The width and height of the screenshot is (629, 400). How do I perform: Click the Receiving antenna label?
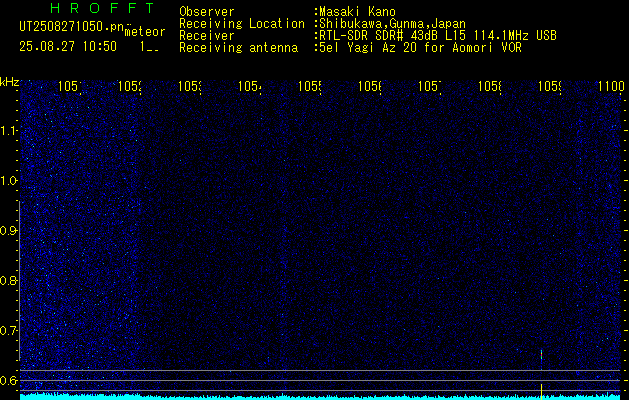(x=239, y=48)
